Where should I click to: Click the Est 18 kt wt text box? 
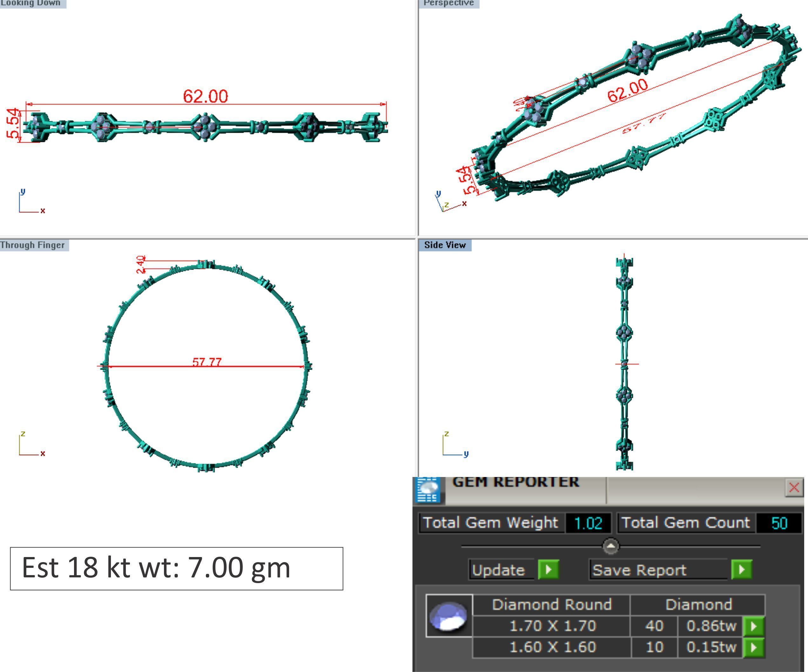(x=176, y=568)
